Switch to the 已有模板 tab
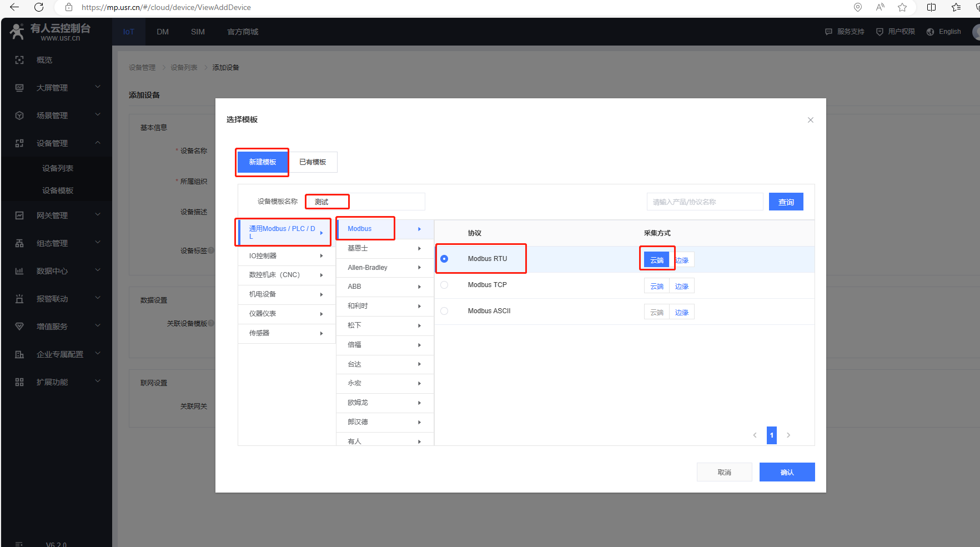Image resolution: width=980 pixels, height=547 pixels. point(313,162)
